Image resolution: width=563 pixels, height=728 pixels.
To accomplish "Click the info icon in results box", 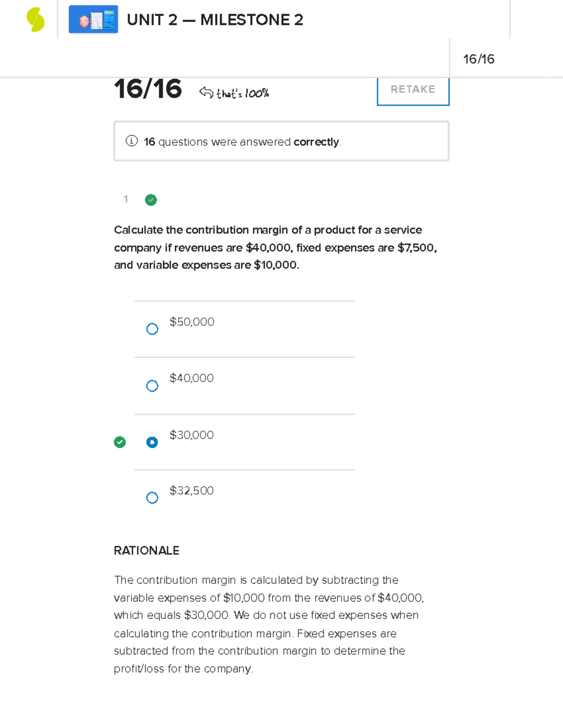I will pyautogui.click(x=132, y=141).
